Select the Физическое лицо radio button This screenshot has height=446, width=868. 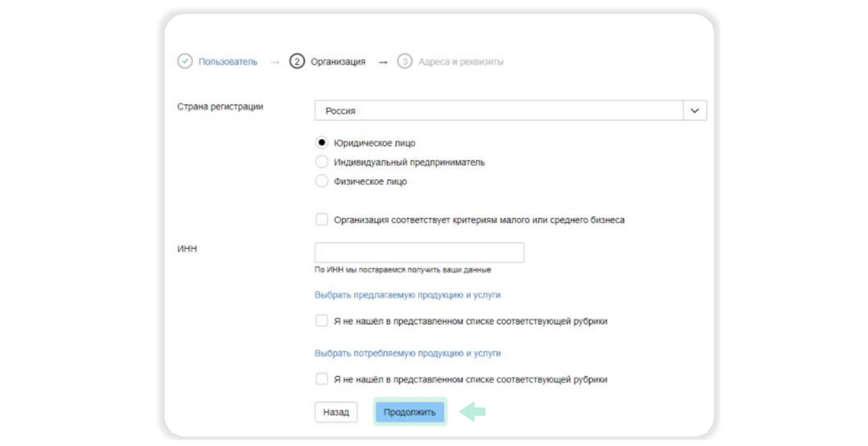[322, 181]
